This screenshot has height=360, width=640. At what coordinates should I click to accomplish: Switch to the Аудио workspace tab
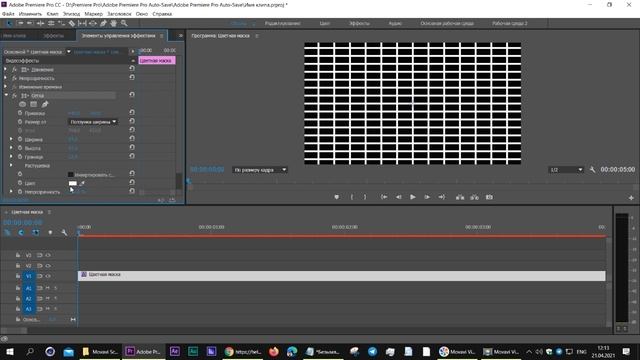point(395,24)
